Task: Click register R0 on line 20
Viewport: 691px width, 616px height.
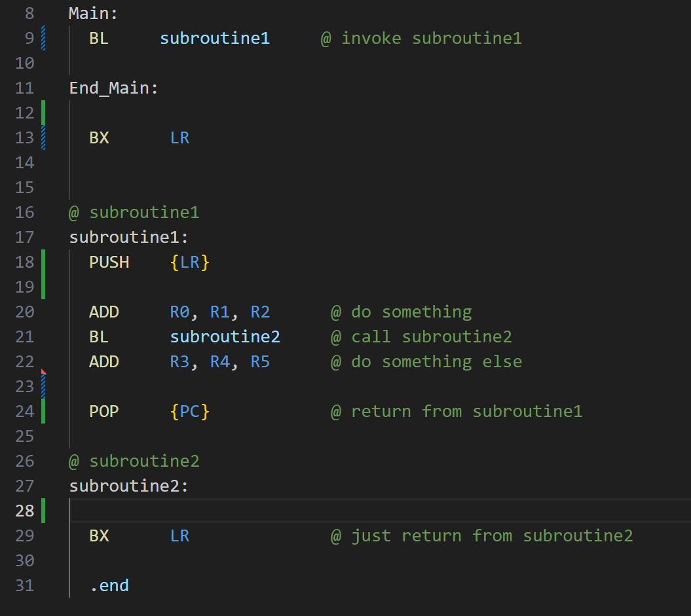Action: click(x=179, y=312)
